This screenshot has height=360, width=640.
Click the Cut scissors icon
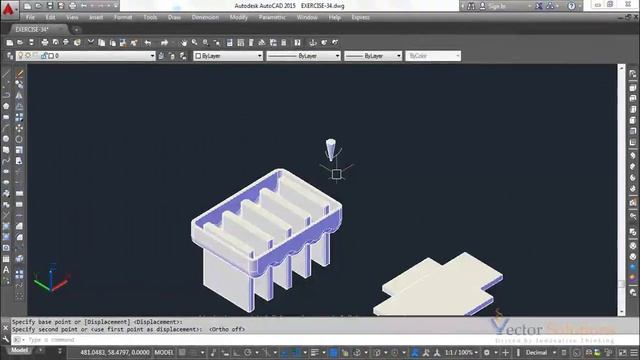point(91,42)
